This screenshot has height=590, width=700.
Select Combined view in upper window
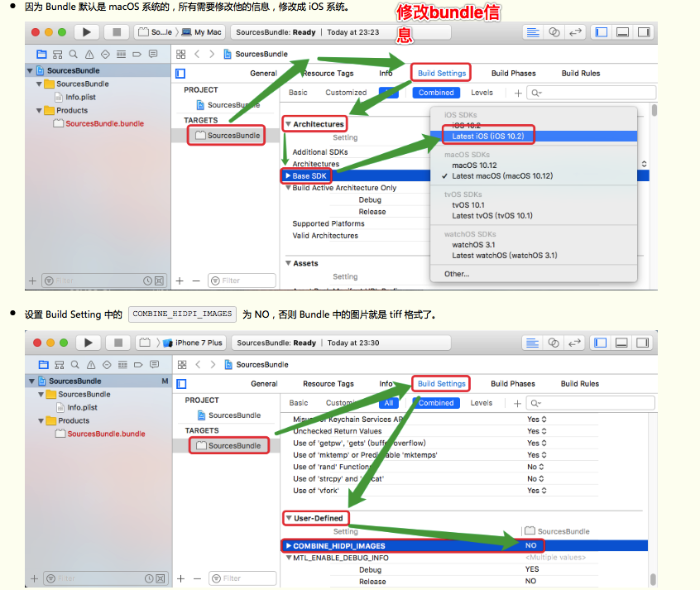coord(436,93)
